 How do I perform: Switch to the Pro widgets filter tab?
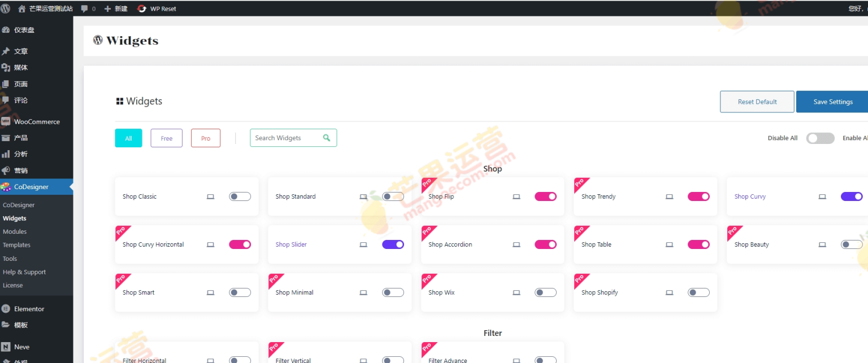click(205, 138)
